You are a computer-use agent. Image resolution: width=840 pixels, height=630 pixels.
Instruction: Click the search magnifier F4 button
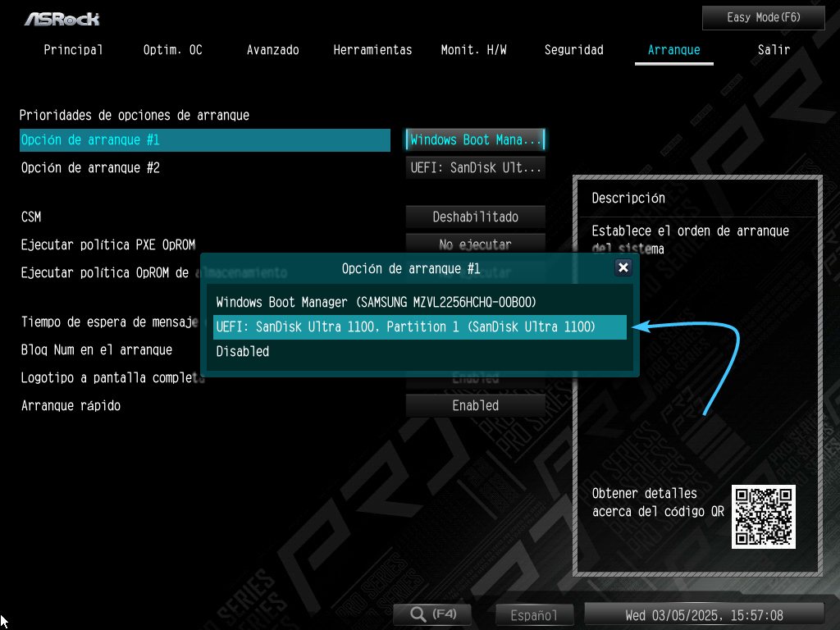click(x=432, y=614)
